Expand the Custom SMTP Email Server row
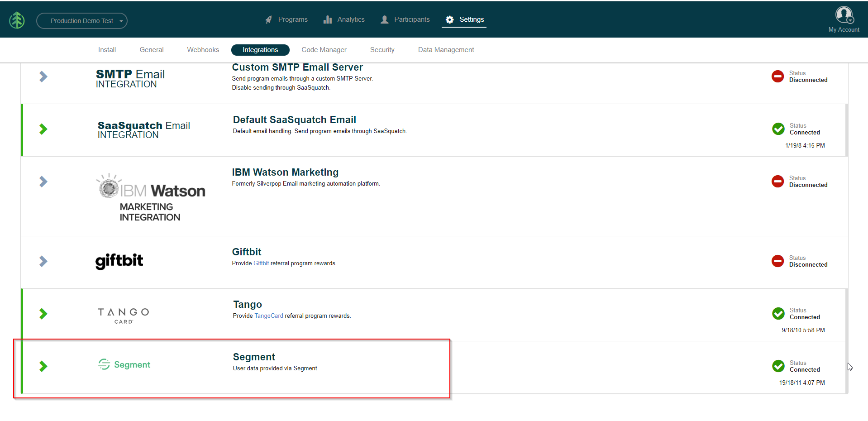 click(x=43, y=77)
